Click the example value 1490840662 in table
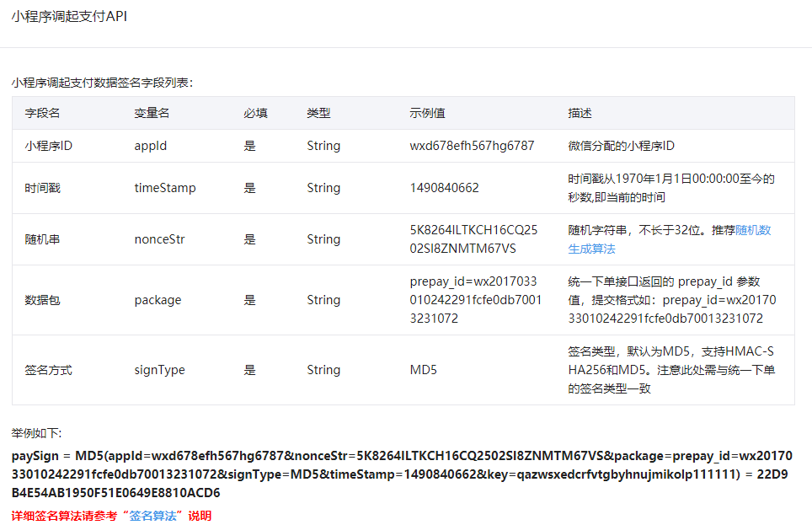This screenshot has width=812, height=525. point(444,188)
